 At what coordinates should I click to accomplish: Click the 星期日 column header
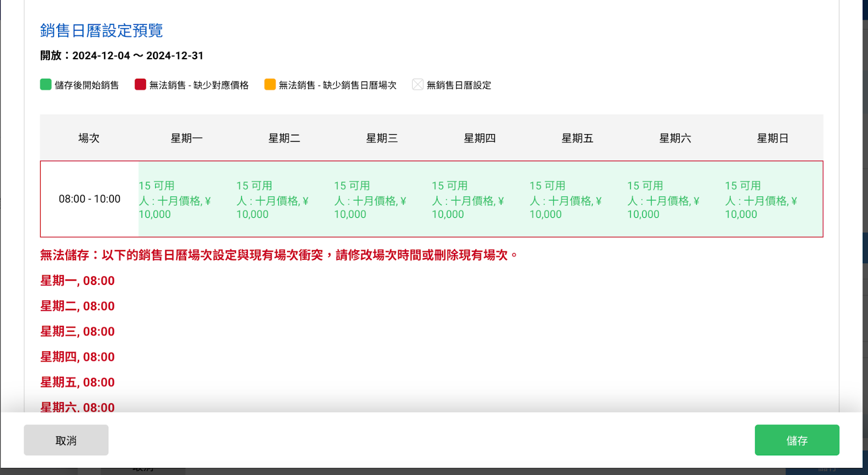pos(773,138)
